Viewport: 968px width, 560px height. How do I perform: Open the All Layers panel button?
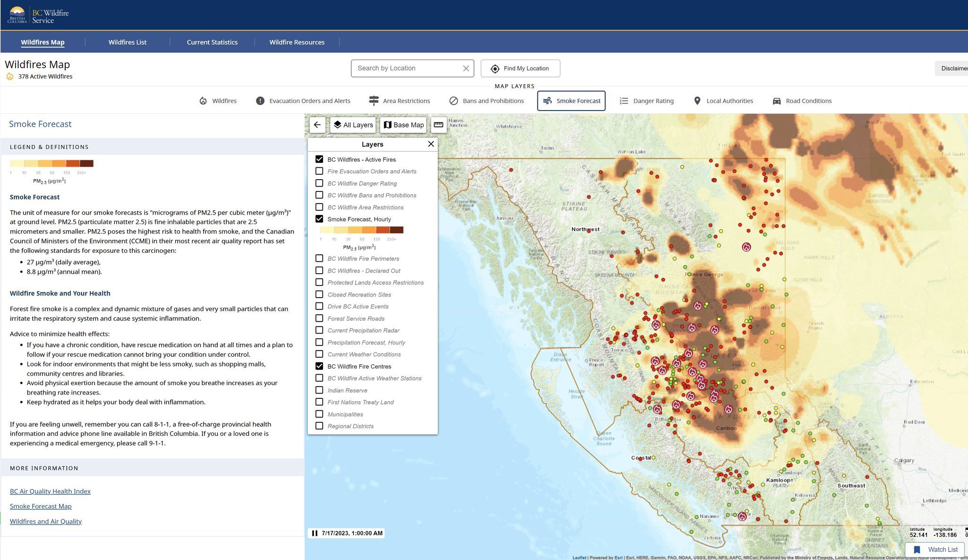pyautogui.click(x=353, y=125)
